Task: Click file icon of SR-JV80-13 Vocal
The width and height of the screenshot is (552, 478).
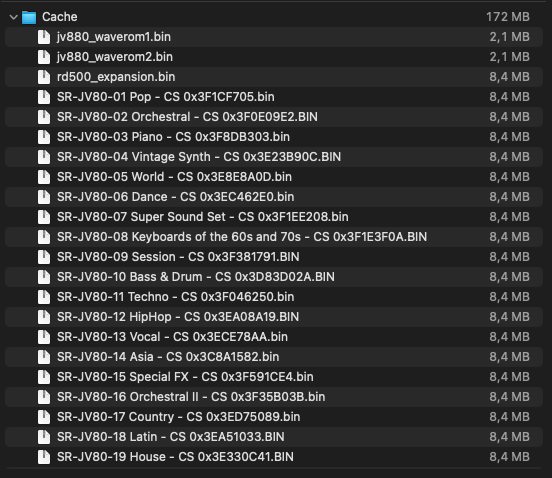Action: [44, 337]
